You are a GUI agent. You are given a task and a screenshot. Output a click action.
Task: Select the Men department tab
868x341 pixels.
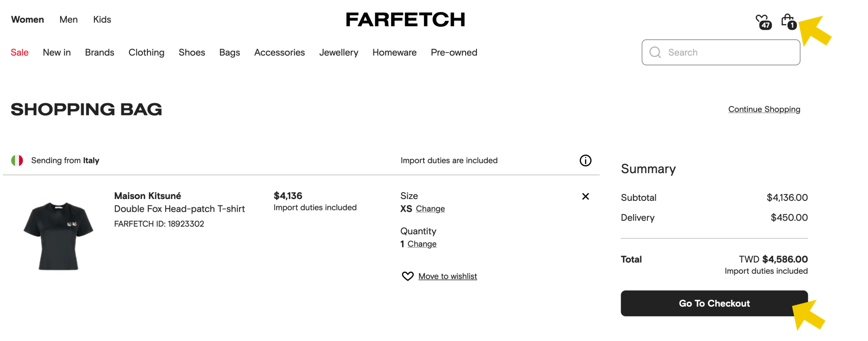(69, 19)
